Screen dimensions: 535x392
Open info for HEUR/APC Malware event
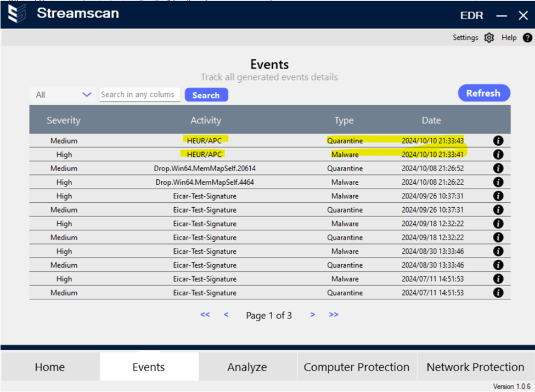click(x=498, y=155)
